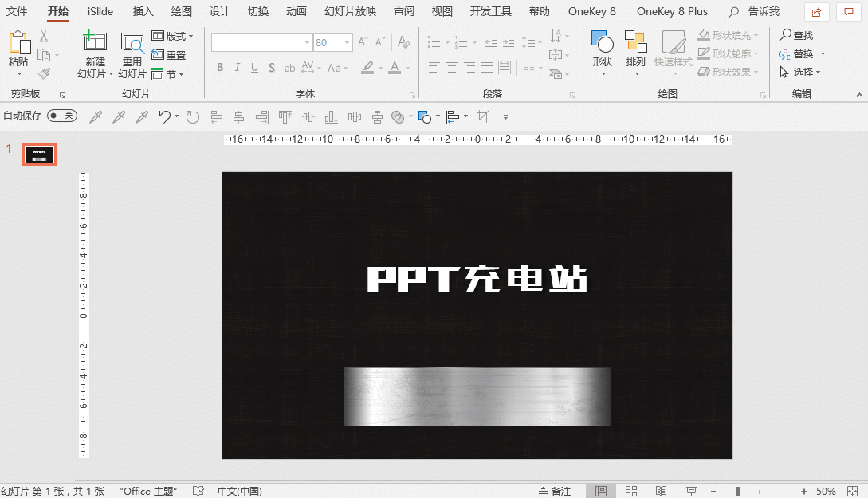Switch to the iSlide tab
The height and width of the screenshot is (498, 868).
tap(100, 11)
